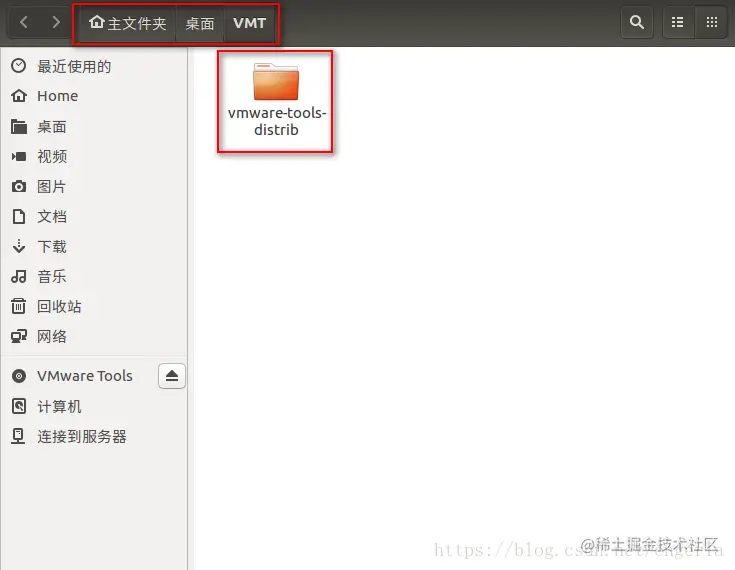Image resolution: width=735 pixels, height=570 pixels.
Task: Click the 主文件夹 home breadcrumb
Action: pos(127,23)
